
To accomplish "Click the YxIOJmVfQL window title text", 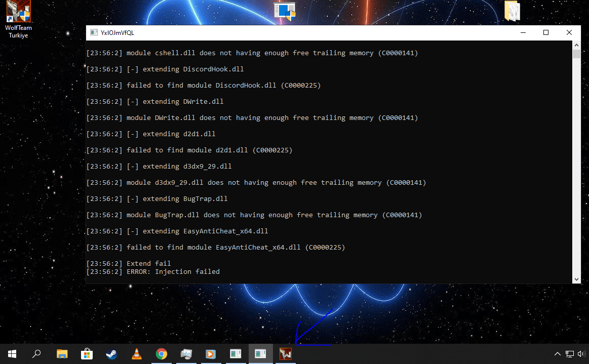I will 117,33.
